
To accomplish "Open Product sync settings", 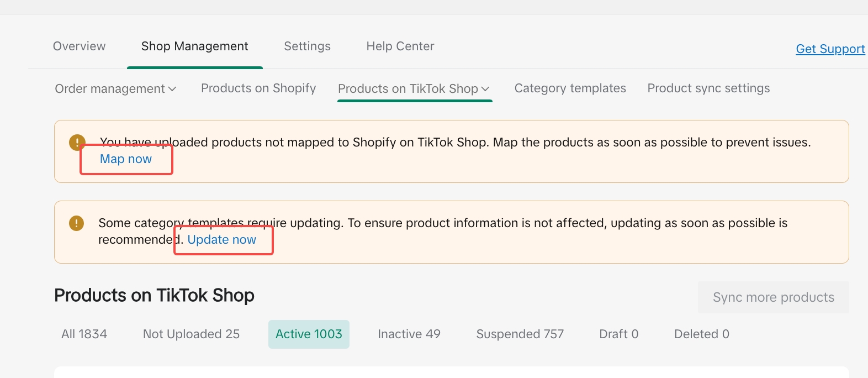I will [708, 88].
